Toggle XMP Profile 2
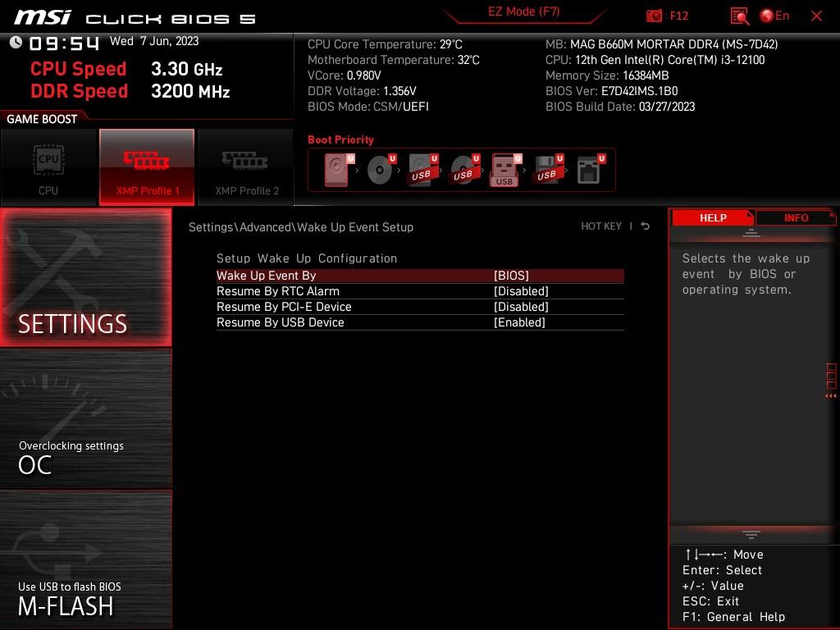The height and width of the screenshot is (630, 840). pos(246,167)
